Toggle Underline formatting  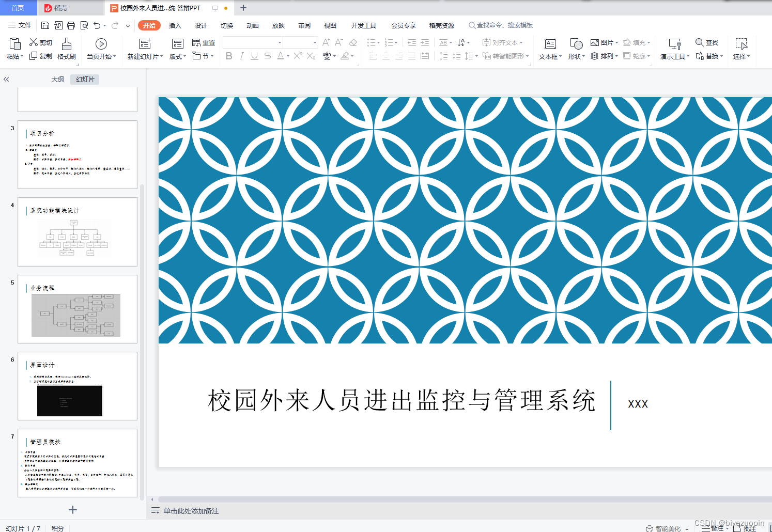click(254, 56)
